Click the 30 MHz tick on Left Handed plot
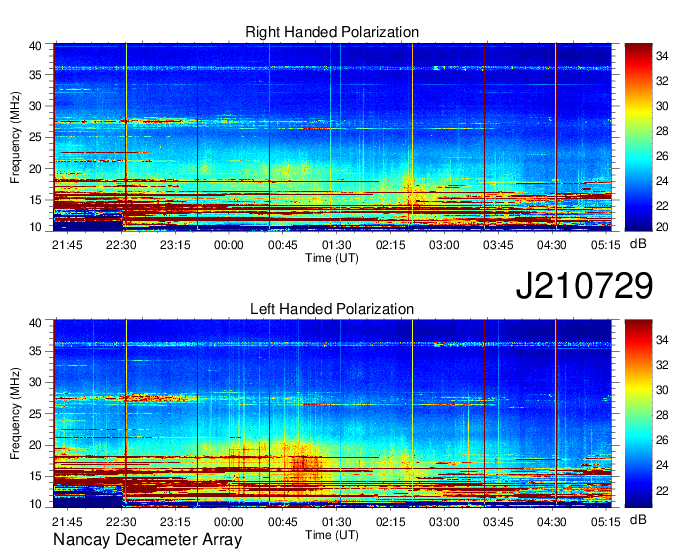 click(35, 382)
